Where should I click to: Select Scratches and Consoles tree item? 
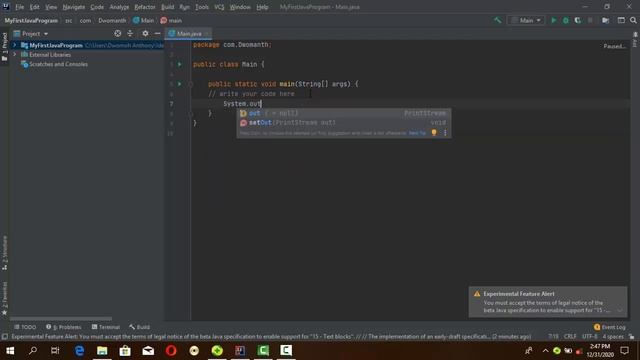54,64
